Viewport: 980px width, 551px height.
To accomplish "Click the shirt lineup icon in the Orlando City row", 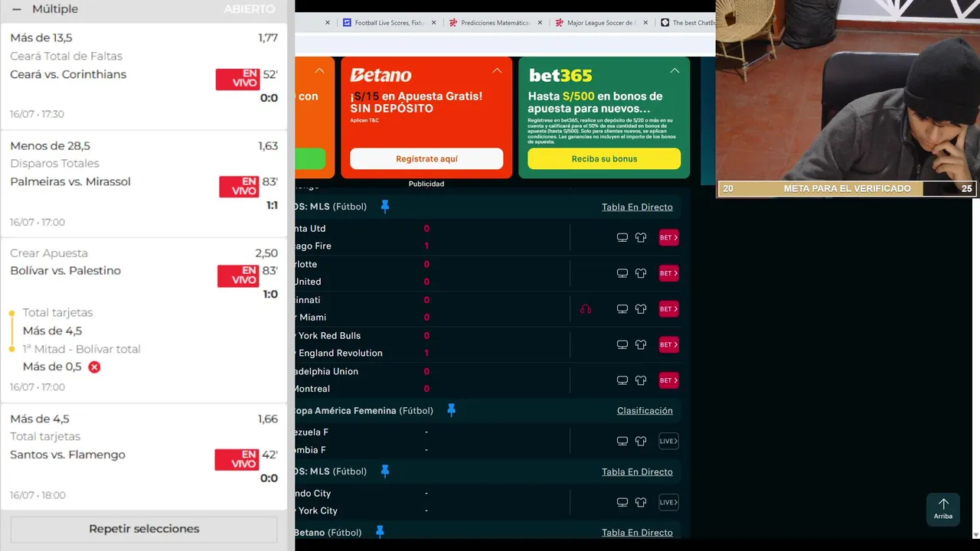I will point(641,502).
